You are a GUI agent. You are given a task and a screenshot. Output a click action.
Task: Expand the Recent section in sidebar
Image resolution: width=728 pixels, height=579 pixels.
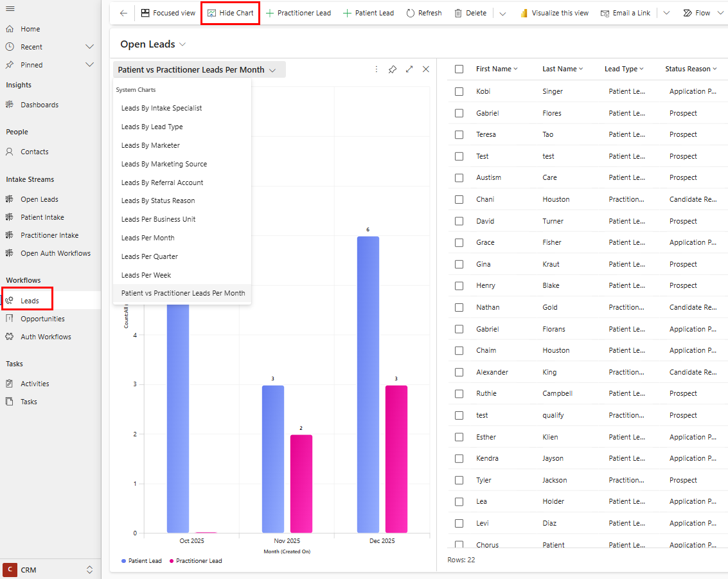89,47
